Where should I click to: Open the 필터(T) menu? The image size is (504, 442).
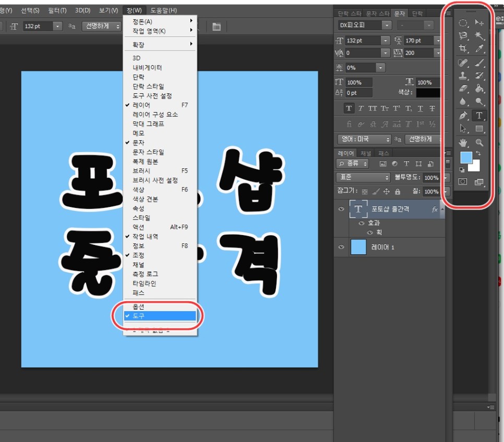[x=57, y=10]
